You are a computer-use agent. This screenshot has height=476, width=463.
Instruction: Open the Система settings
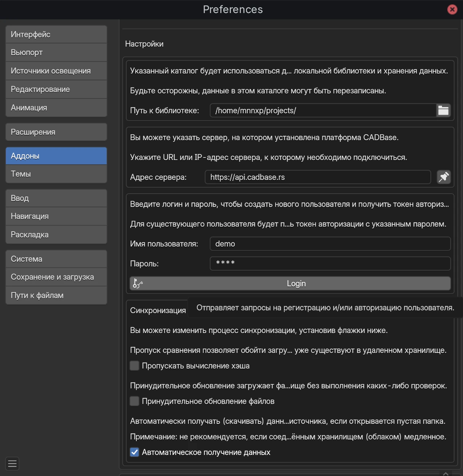coord(56,258)
